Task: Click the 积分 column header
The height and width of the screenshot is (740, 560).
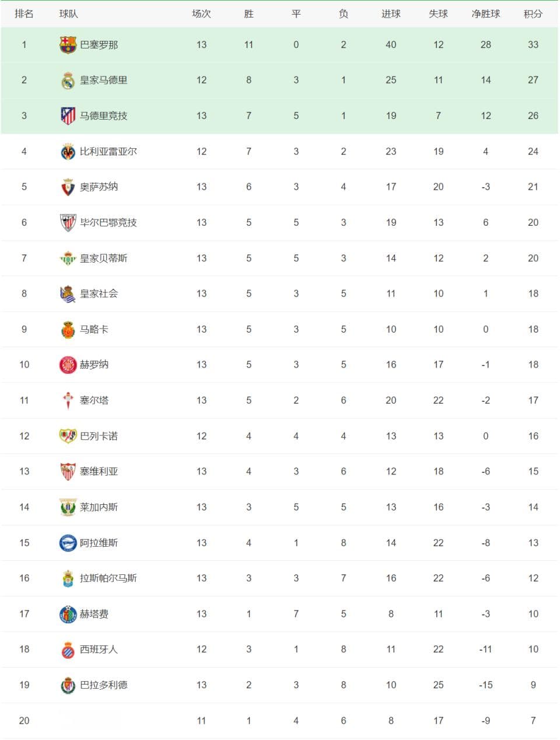Action: (533, 13)
